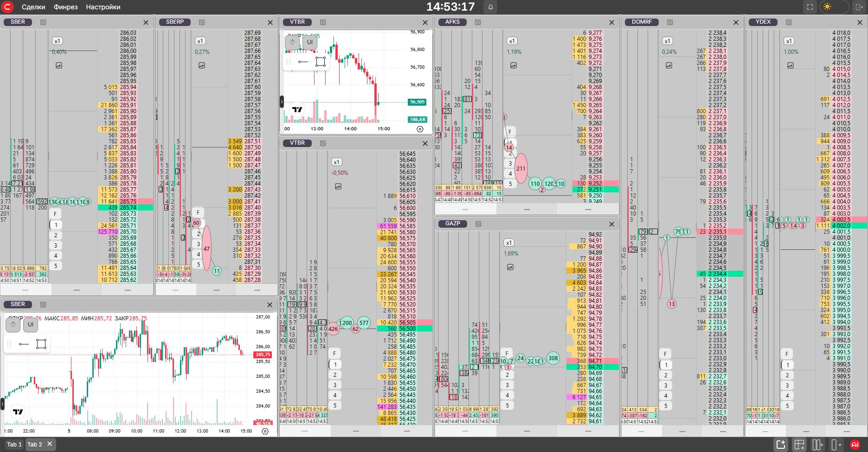Open the GAZP ticker selector
The height and width of the screenshot is (452, 868).
click(x=453, y=223)
